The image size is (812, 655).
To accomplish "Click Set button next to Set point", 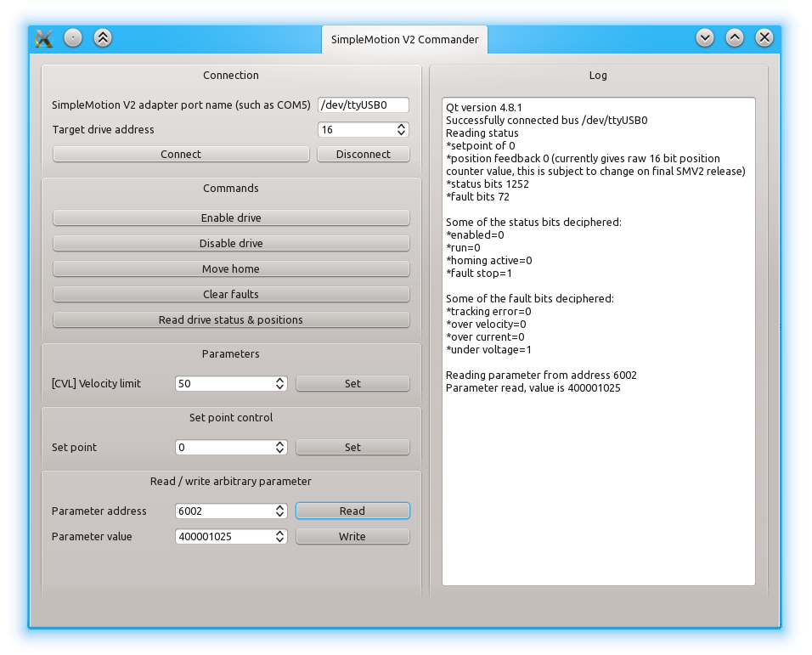I will (352, 448).
